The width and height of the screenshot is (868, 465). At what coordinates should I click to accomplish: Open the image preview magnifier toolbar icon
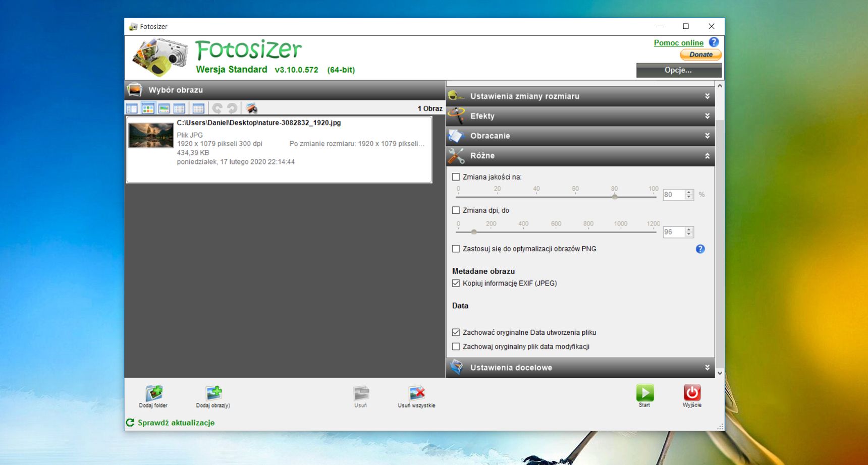(x=251, y=108)
